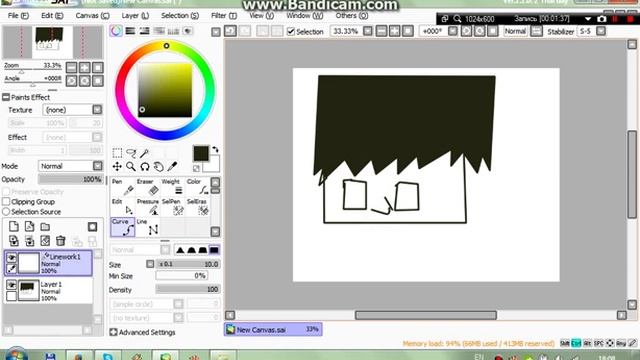Select the sharpest brush edge shape
This screenshot has width=640, height=360.
pyautogui.click(x=180, y=250)
